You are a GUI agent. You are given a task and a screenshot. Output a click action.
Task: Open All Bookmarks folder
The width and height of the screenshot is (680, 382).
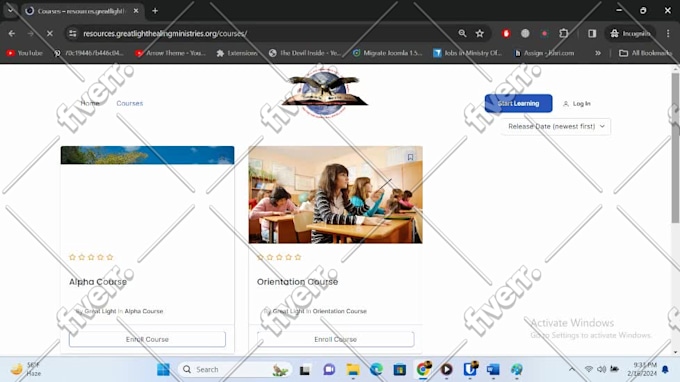point(645,53)
